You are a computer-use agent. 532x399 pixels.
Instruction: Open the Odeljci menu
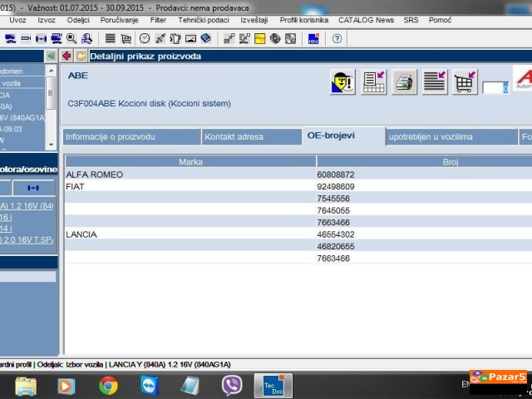(x=78, y=20)
